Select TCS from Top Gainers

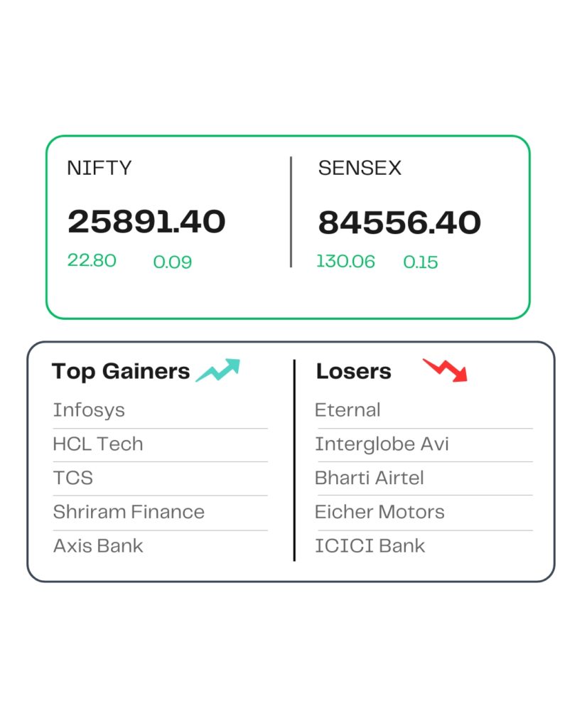coord(73,478)
